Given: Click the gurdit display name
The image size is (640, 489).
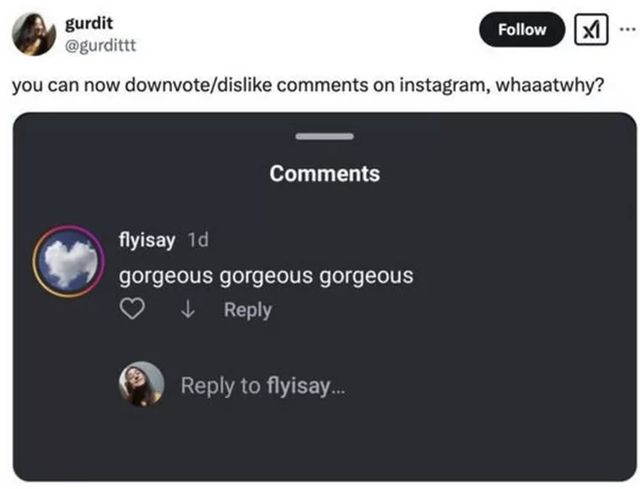Looking at the screenshot, I should tap(89, 23).
